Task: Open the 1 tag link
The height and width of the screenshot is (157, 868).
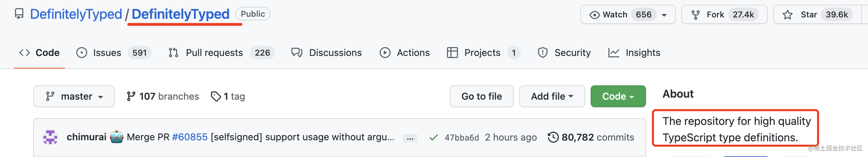Action: coord(228,97)
